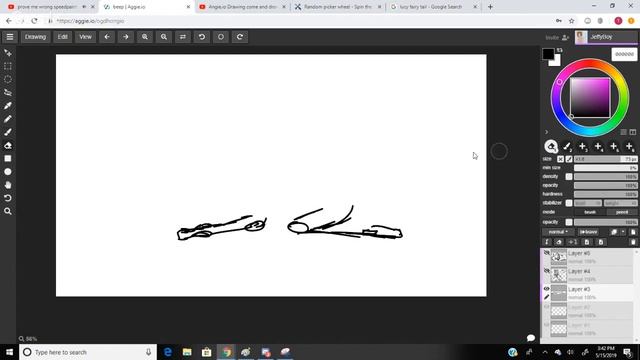Open the Jeffyboy user profile
The width and height of the screenshot is (640, 360).
tap(606, 37)
